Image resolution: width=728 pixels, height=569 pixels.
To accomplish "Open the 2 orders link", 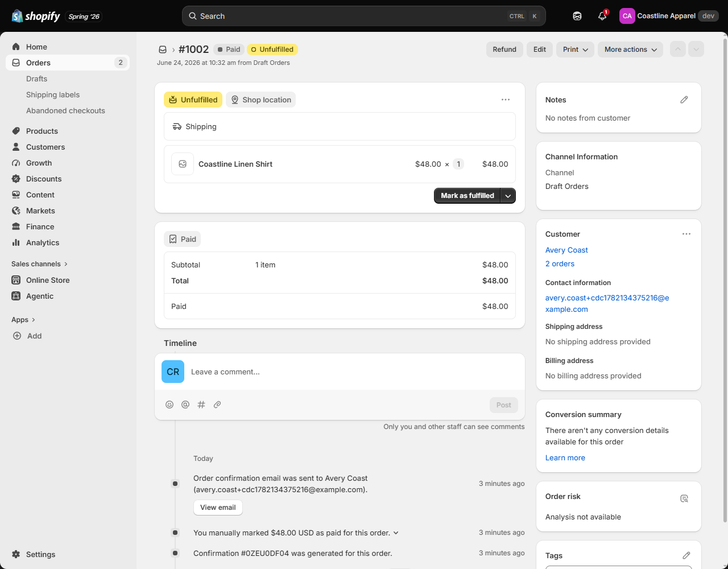I will click(x=560, y=263).
